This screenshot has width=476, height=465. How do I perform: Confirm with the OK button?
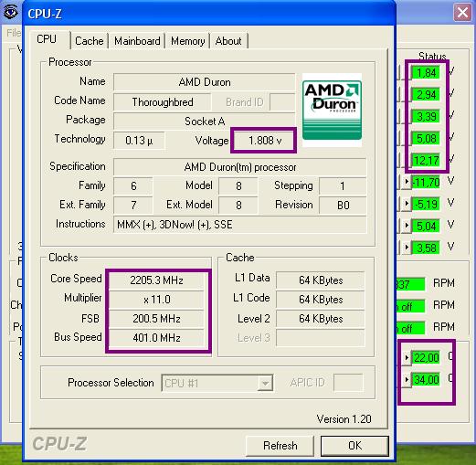click(354, 446)
